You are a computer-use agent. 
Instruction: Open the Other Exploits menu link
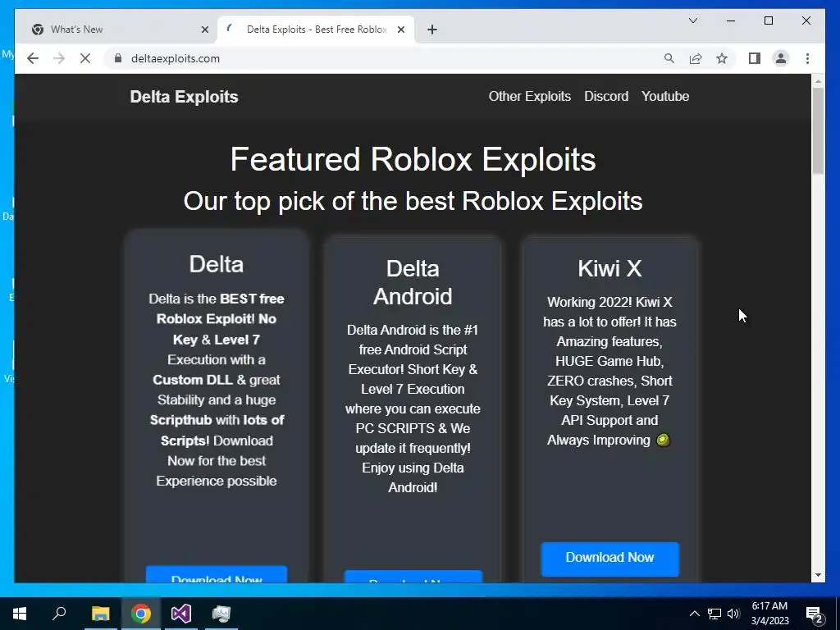tap(529, 97)
